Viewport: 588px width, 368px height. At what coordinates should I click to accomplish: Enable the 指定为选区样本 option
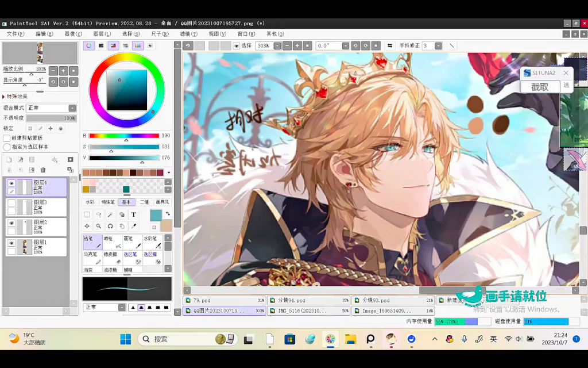pyautogui.click(x=7, y=147)
